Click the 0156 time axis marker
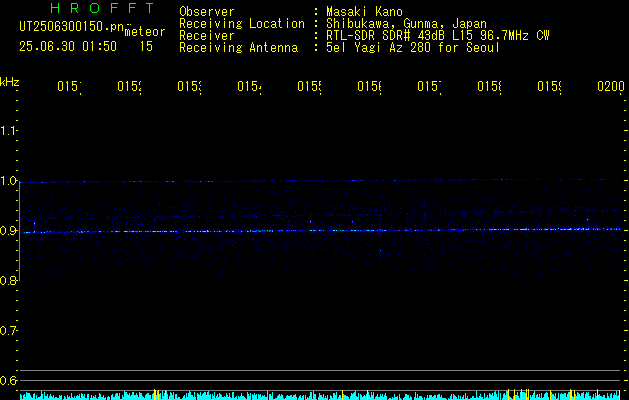 (x=369, y=86)
